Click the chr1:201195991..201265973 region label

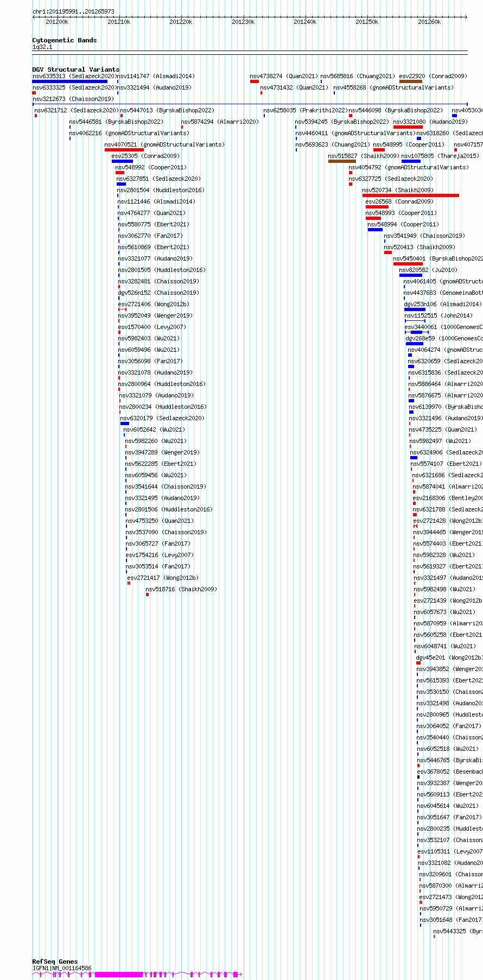click(x=73, y=11)
